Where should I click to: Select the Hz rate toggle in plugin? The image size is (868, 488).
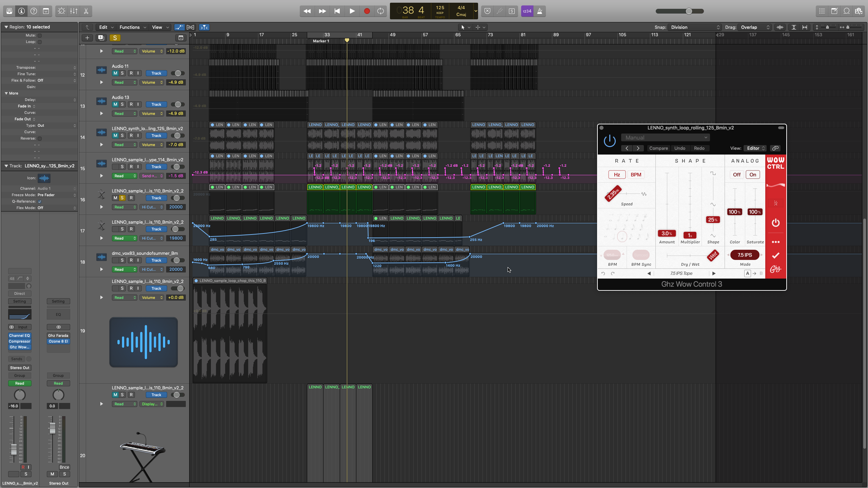coord(617,175)
